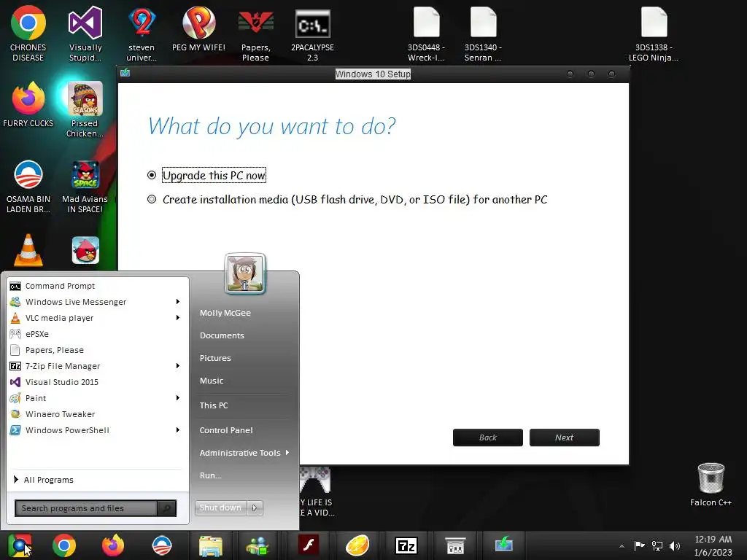The width and height of the screenshot is (747, 560).
Task: Open the 3DS0448 - Wreck-I... file
Action: [x=426, y=34]
